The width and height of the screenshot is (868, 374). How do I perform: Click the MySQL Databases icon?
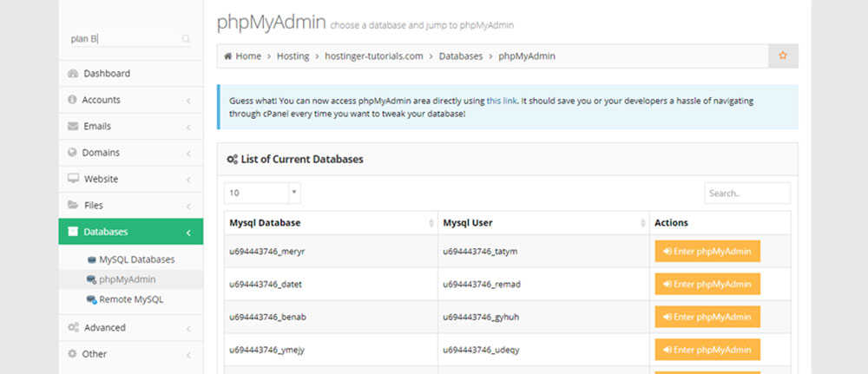pos(91,259)
